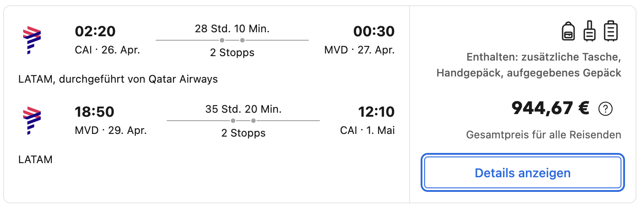Image resolution: width=644 pixels, height=206 pixels.
Task: Click the second stop dot on the return route line
Action: point(253,121)
